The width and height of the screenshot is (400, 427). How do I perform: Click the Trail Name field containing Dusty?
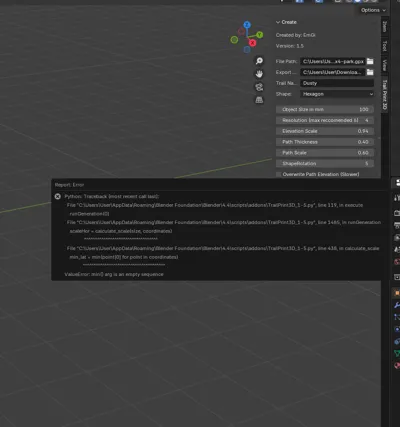tap(337, 83)
